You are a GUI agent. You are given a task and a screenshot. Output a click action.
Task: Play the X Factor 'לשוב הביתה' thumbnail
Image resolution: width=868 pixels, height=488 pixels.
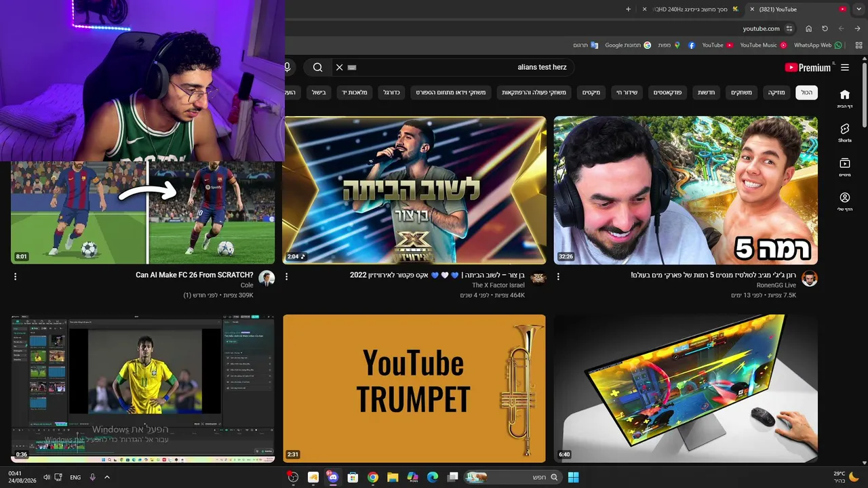click(414, 190)
